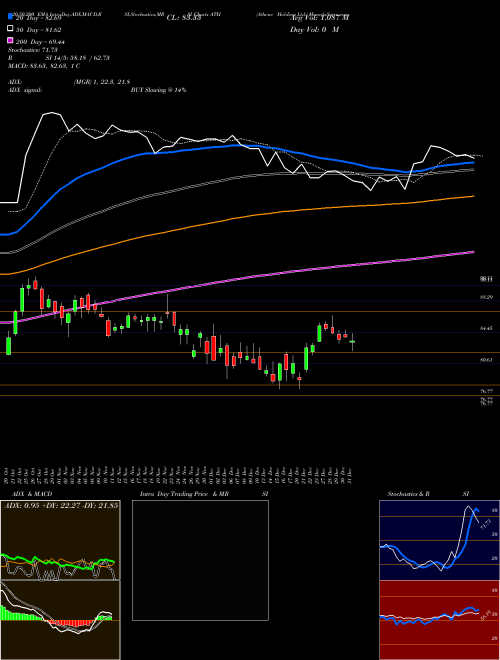Screen dimensions: 500x660
Task: Click the 'Avg Vol: 1.087 M' label
Action: tap(320, 18)
